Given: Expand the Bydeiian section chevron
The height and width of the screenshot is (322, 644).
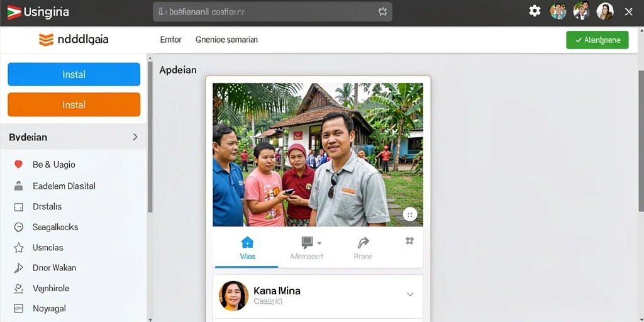Looking at the screenshot, I should tap(135, 137).
